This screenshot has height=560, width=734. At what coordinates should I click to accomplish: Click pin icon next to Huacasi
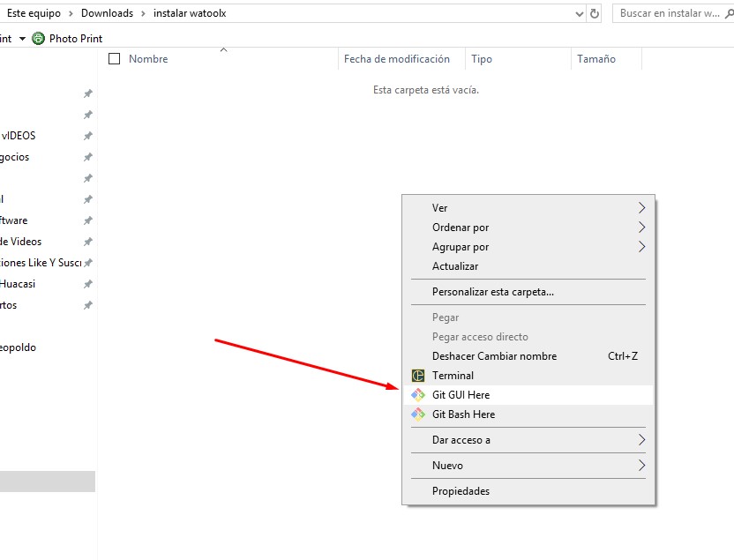click(87, 284)
